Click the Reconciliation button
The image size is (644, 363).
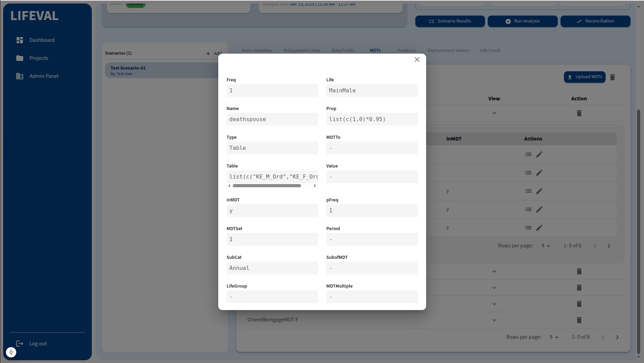[595, 21]
